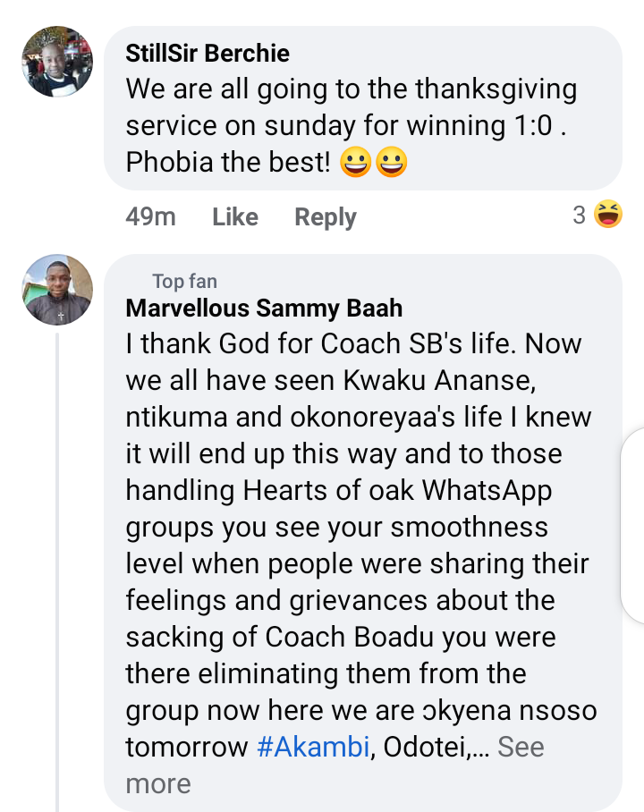
Task: Show the 3 reactions count
Action: click(x=580, y=216)
